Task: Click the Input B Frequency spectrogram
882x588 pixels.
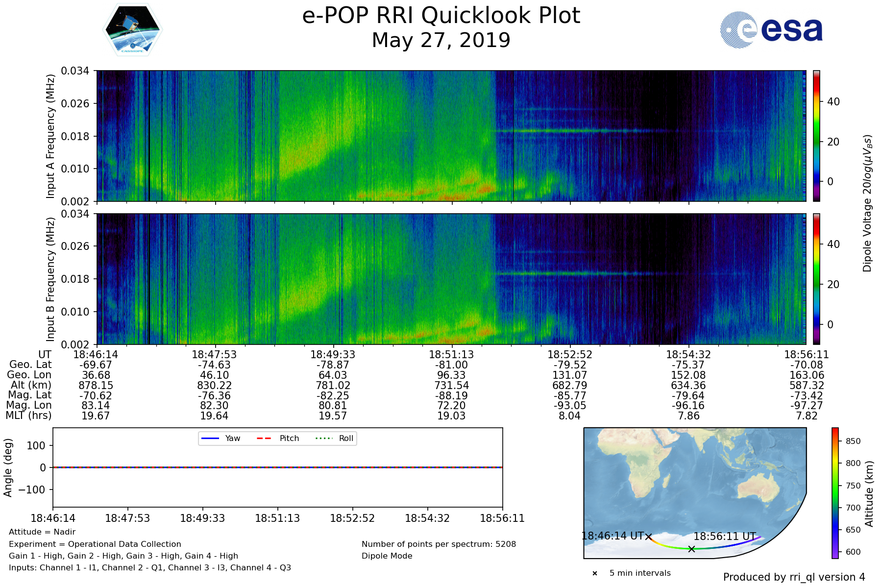Action: click(451, 279)
